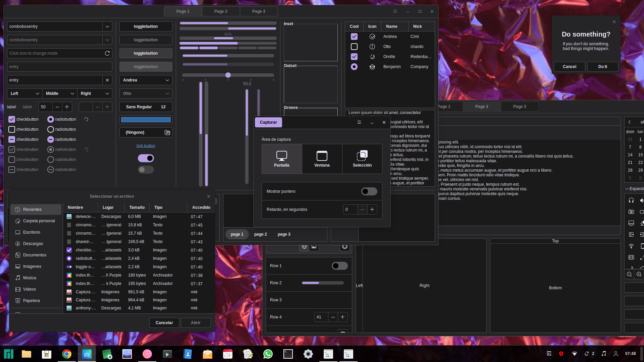
Task: Click the Capturar button
Action: click(268, 122)
